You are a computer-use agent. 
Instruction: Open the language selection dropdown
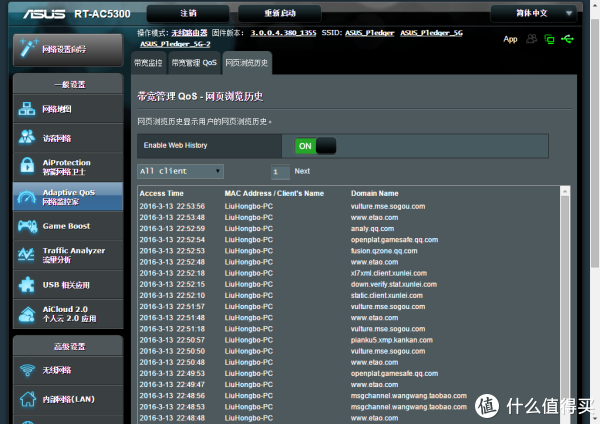[533, 13]
